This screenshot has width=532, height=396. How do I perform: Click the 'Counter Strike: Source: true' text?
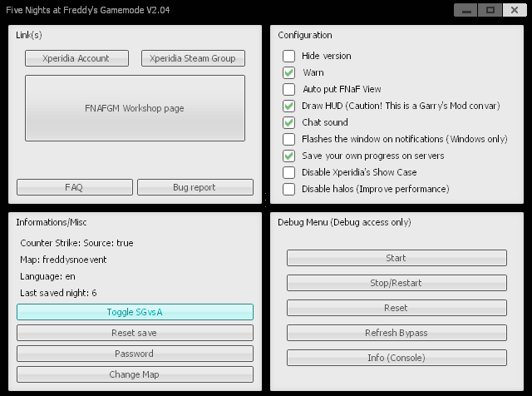(76, 243)
